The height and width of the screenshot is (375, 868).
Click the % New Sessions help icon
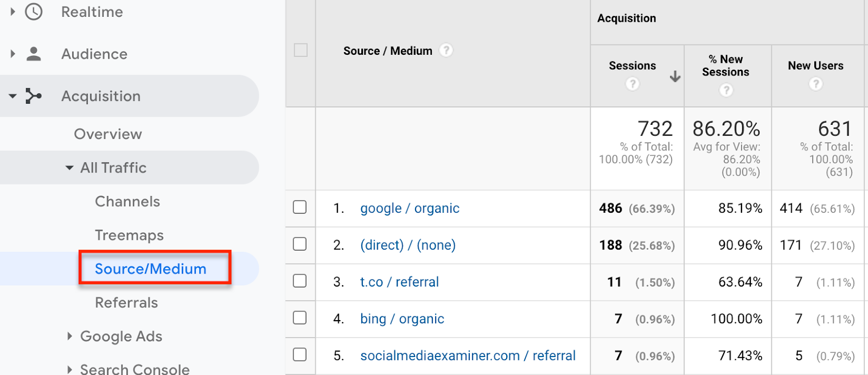[x=726, y=90]
